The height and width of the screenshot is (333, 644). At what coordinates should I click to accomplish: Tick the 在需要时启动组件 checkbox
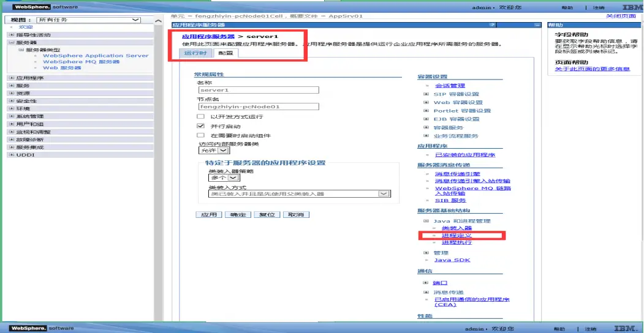point(200,135)
